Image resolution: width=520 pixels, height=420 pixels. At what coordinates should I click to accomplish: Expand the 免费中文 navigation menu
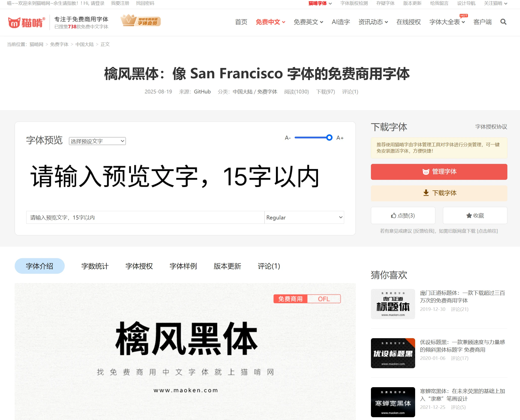tap(270, 22)
